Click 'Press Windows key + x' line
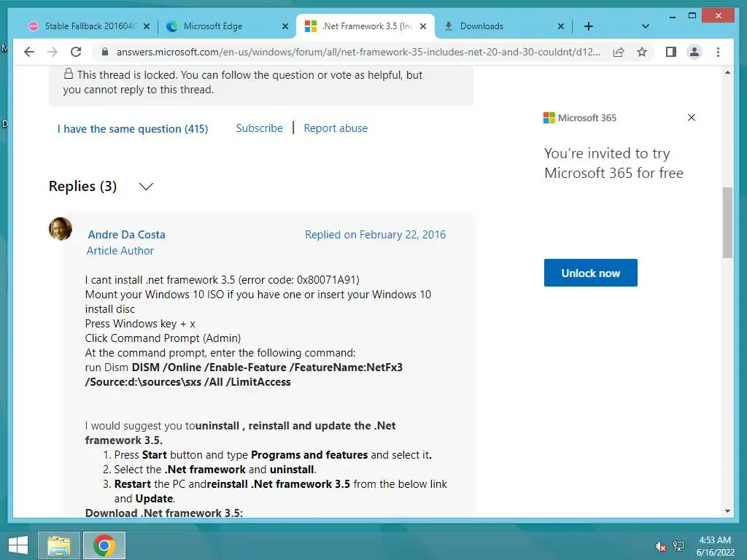747x560 pixels. click(x=140, y=324)
